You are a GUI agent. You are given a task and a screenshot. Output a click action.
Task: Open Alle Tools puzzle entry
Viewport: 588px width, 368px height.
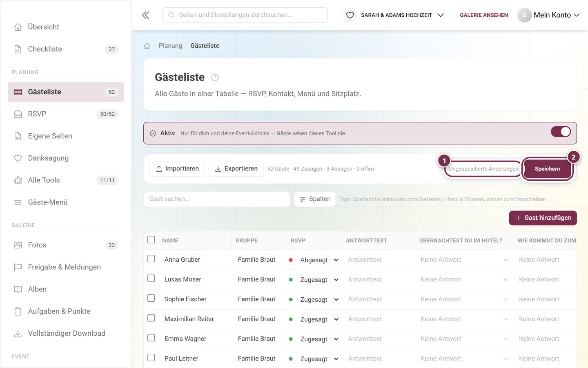(66, 180)
